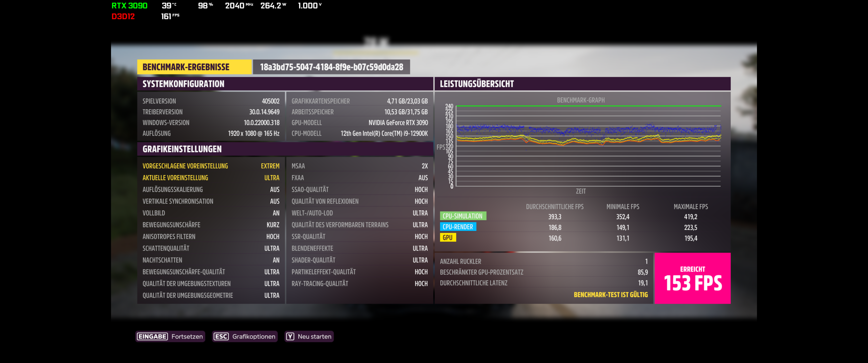This screenshot has height=363, width=868.
Task: Select Neu starten to rerun the benchmark
Action: coord(314,336)
